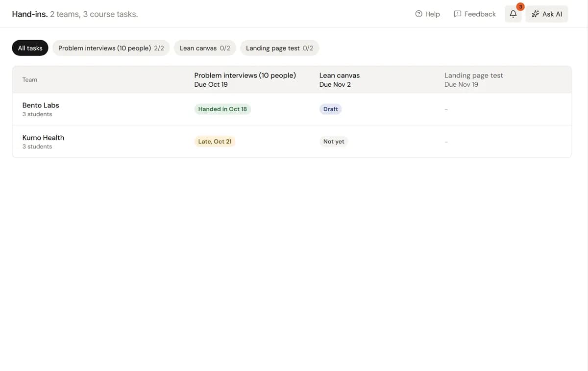Click the Hand-ins page title
Viewport: 588px width, 371px height.
(x=30, y=14)
